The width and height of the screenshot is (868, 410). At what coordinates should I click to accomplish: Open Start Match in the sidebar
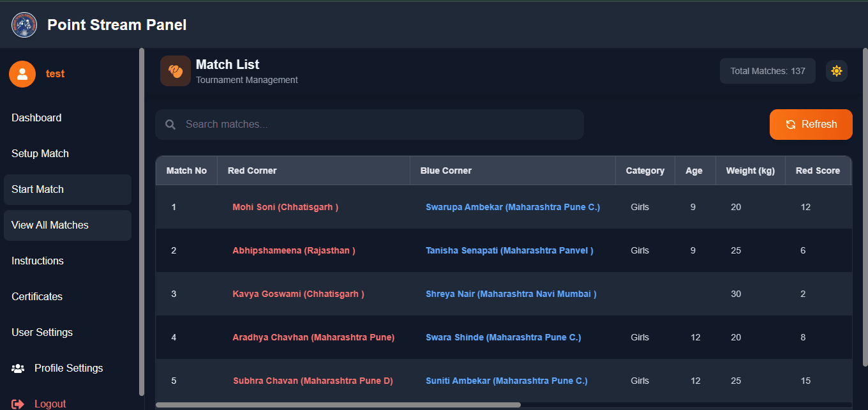tap(68, 190)
